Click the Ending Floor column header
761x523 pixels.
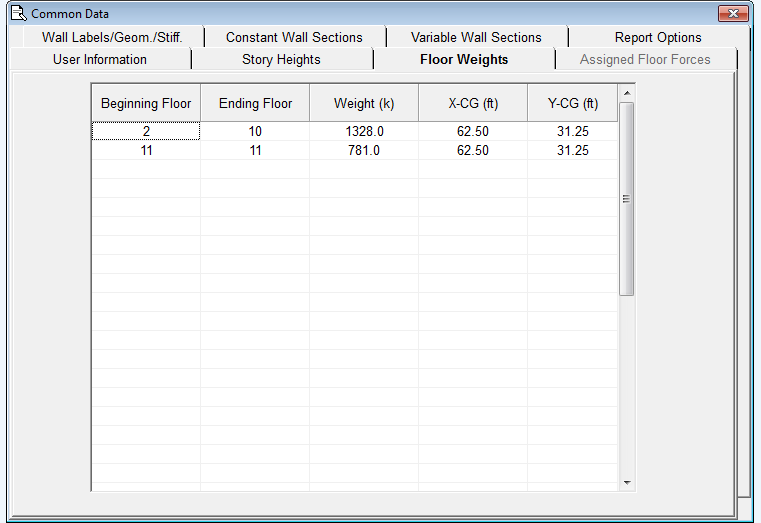255,104
